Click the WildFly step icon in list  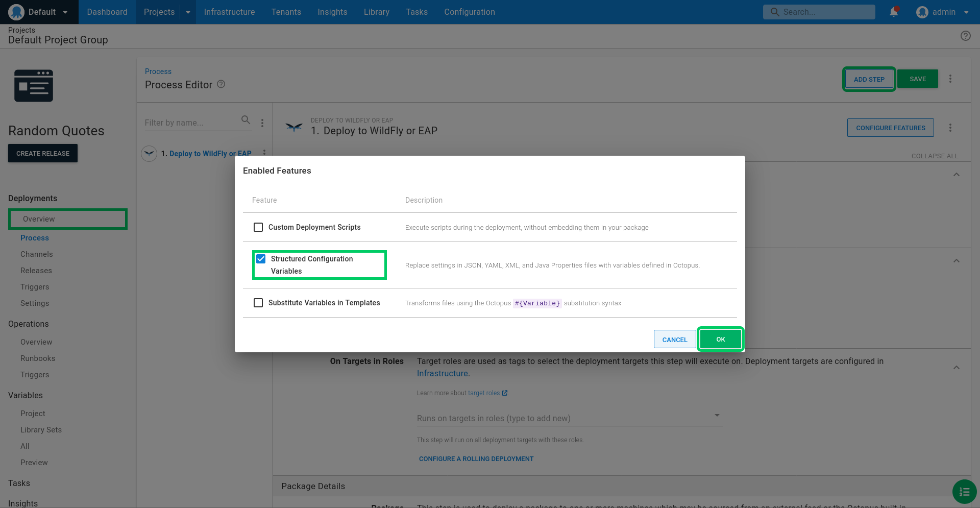(x=149, y=153)
